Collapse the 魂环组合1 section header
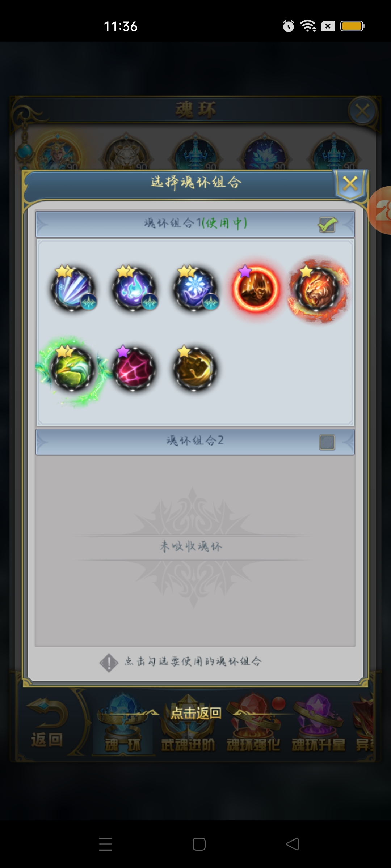 195,224
